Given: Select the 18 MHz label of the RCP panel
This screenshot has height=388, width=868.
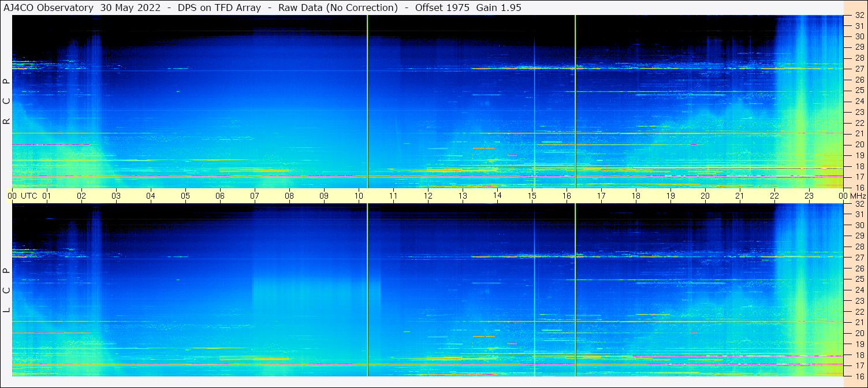Looking at the screenshot, I should pyautogui.click(x=859, y=166).
